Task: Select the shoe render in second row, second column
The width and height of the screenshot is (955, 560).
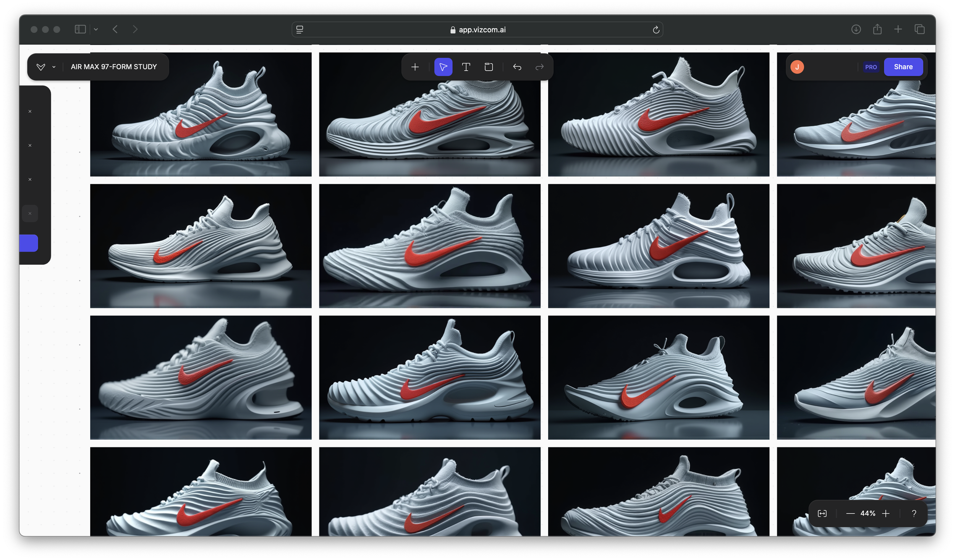Action: (x=430, y=246)
